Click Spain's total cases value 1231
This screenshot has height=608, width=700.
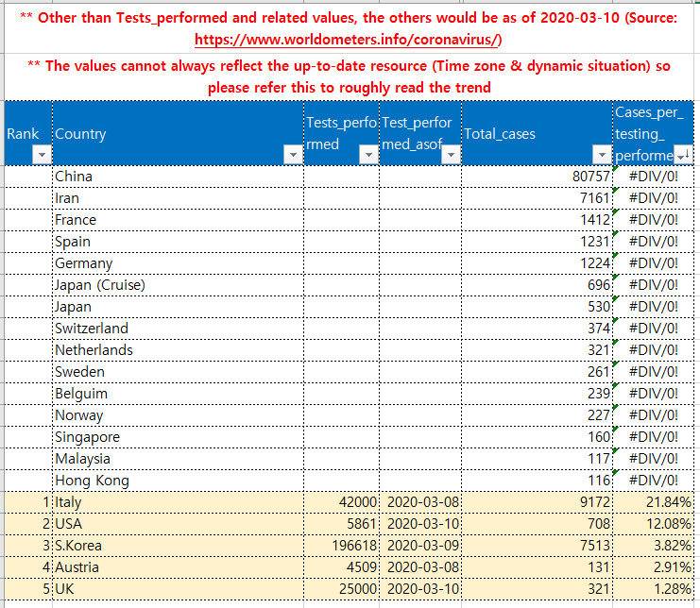click(538, 242)
